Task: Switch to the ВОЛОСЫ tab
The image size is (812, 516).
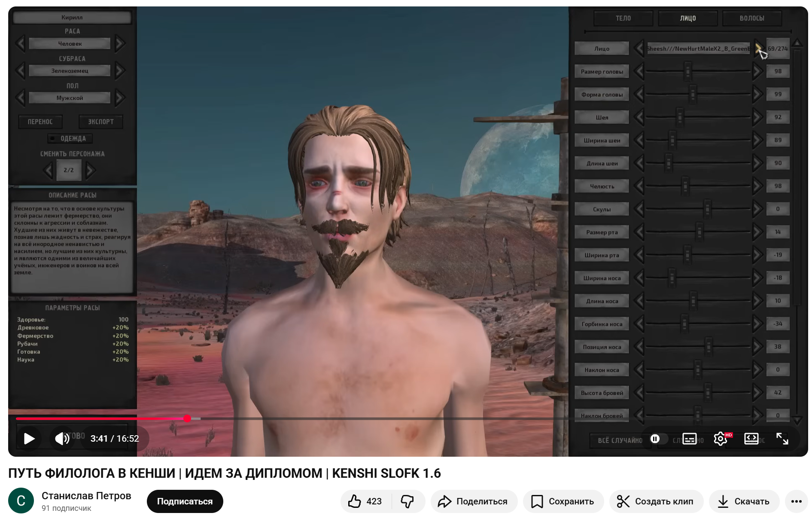Action: 752,18
